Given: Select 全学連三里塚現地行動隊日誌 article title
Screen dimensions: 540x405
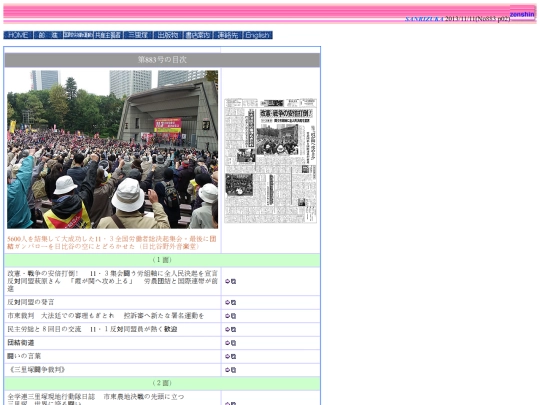Looking at the screenshot, I should tap(96, 399).
